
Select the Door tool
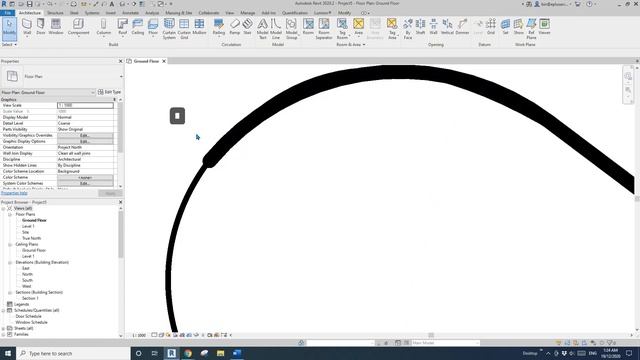coord(41,27)
